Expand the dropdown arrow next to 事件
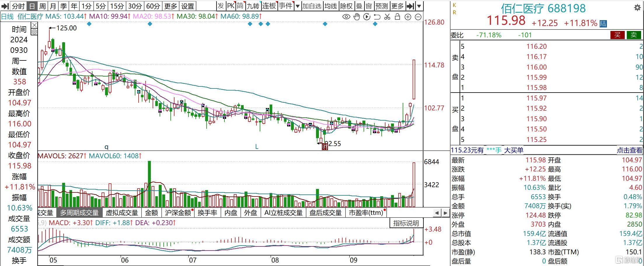 click(x=297, y=6)
